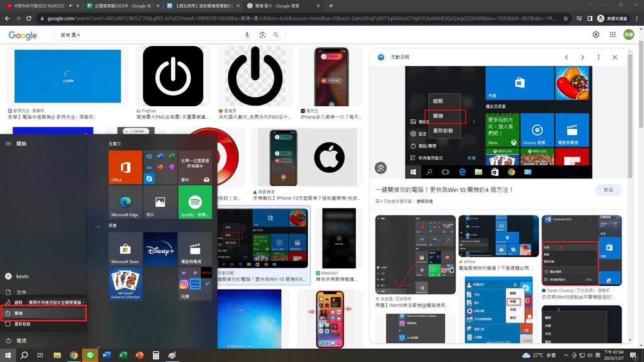This screenshot has width=644, height=362.
Task: Launch the Disney+ tile
Action: click(160, 249)
